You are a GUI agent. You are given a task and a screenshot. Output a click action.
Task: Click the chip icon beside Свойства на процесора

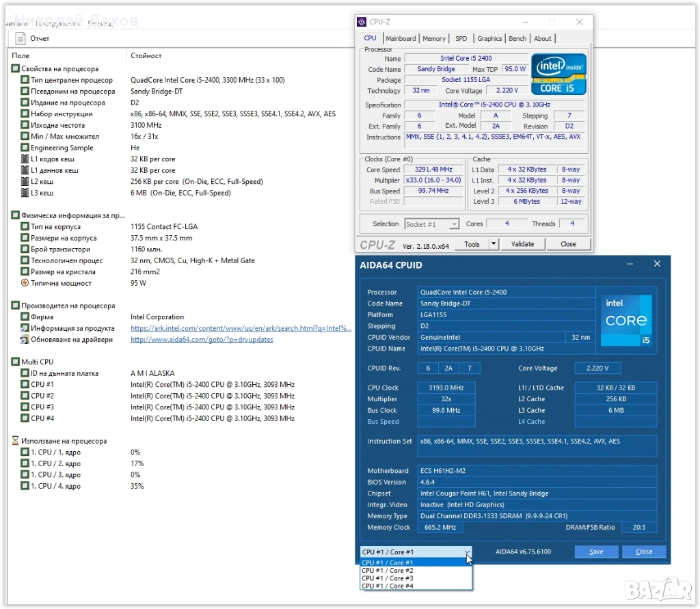point(15,69)
